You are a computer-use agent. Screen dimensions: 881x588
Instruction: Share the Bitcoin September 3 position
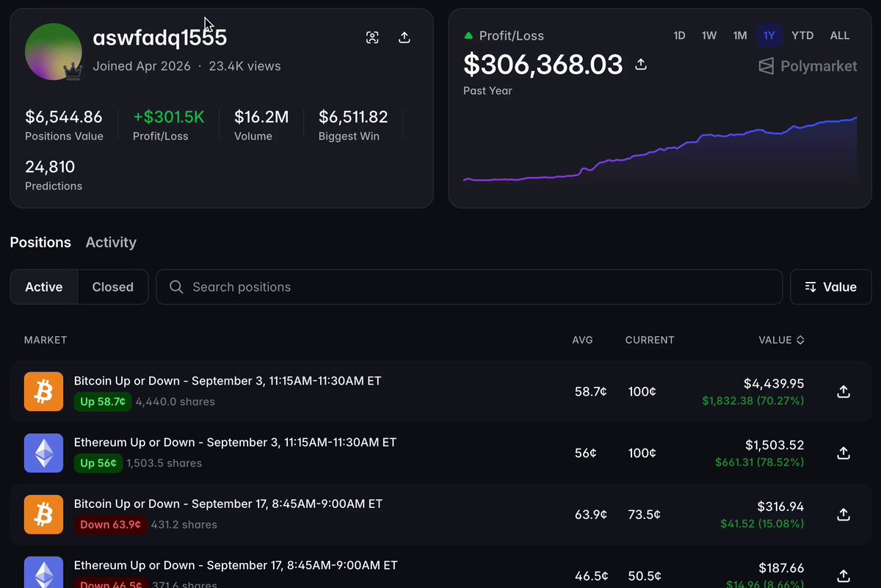(x=844, y=392)
